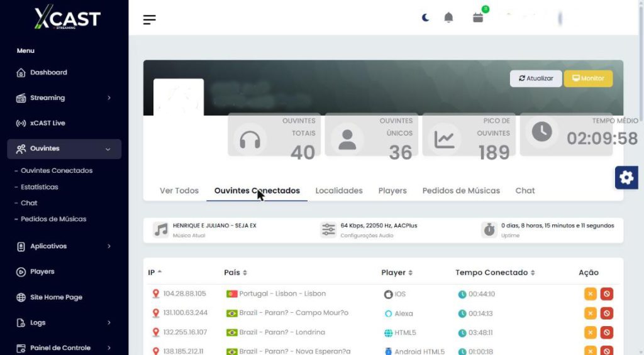Click the clock Tempo Médio icon

pyautogui.click(x=541, y=132)
